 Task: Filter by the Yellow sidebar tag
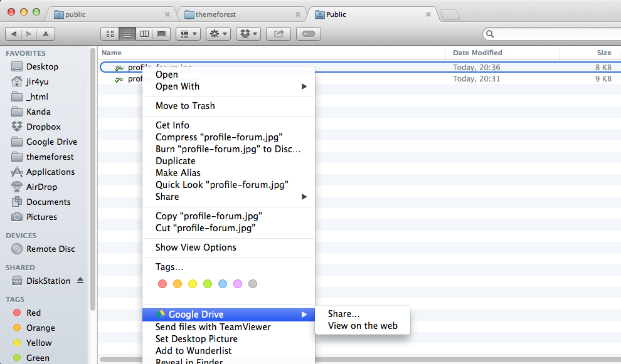pos(39,343)
